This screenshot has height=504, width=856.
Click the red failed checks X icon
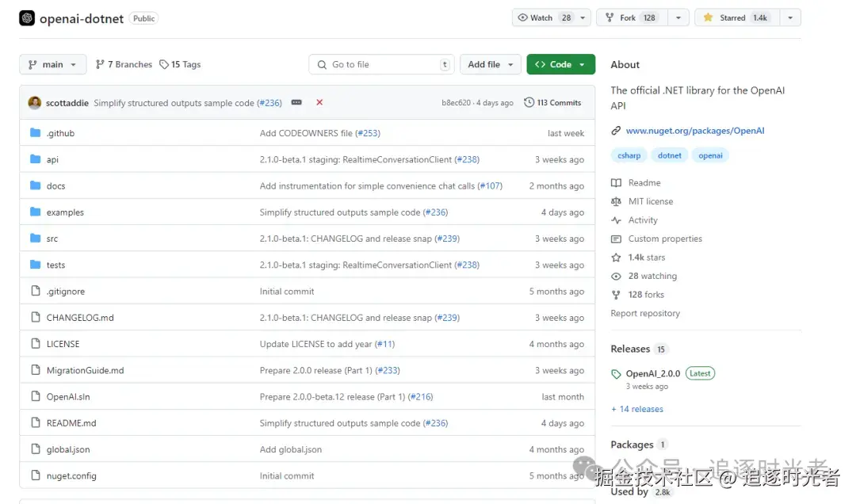coord(319,102)
